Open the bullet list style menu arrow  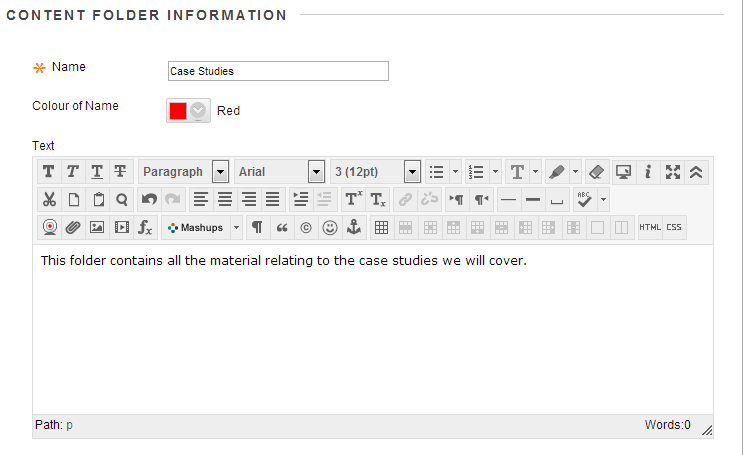(x=456, y=172)
